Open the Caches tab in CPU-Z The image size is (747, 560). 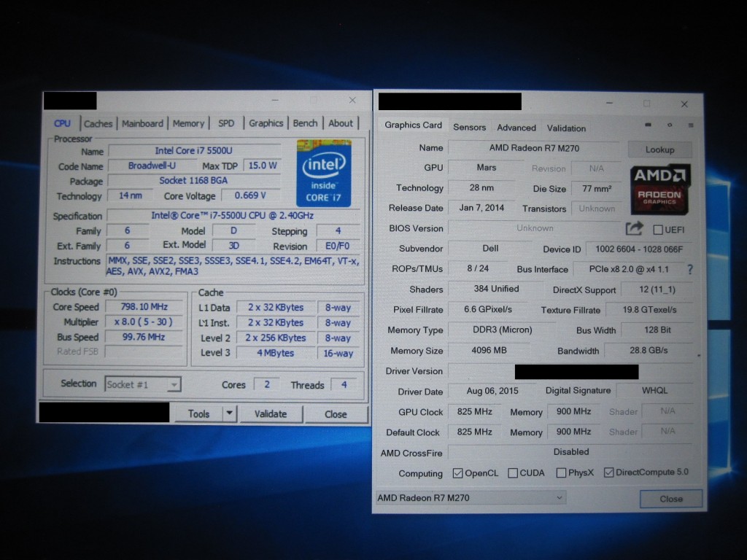[x=98, y=124]
